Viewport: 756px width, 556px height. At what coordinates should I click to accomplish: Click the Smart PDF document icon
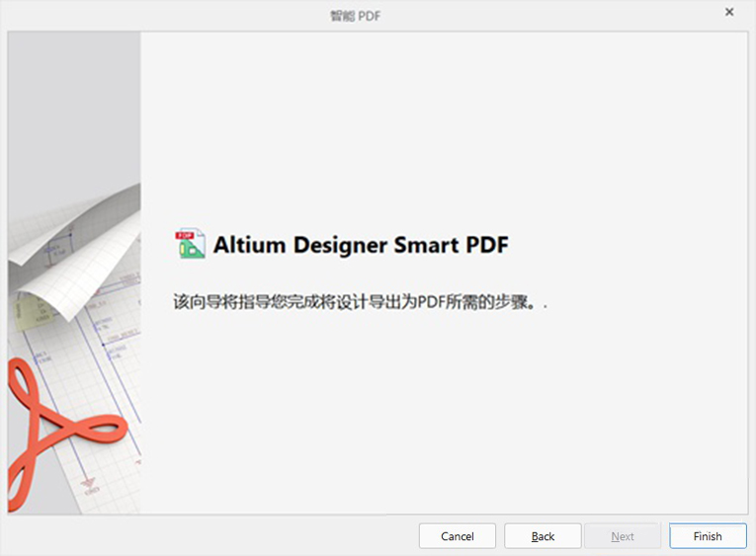coord(190,243)
